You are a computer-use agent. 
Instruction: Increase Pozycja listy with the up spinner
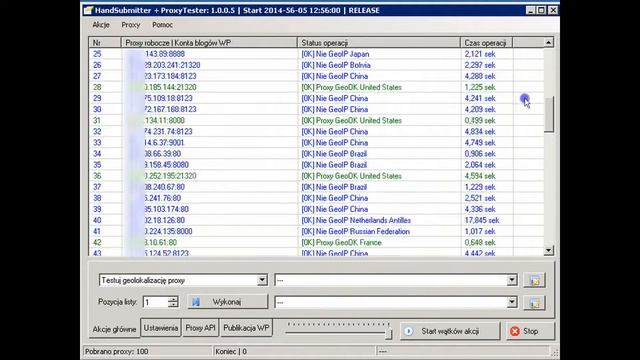click(173, 299)
